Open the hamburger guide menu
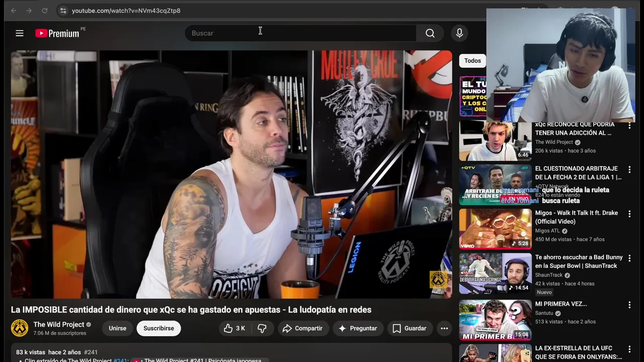The width and height of the screenshot is (644, 362). point(20,33)
